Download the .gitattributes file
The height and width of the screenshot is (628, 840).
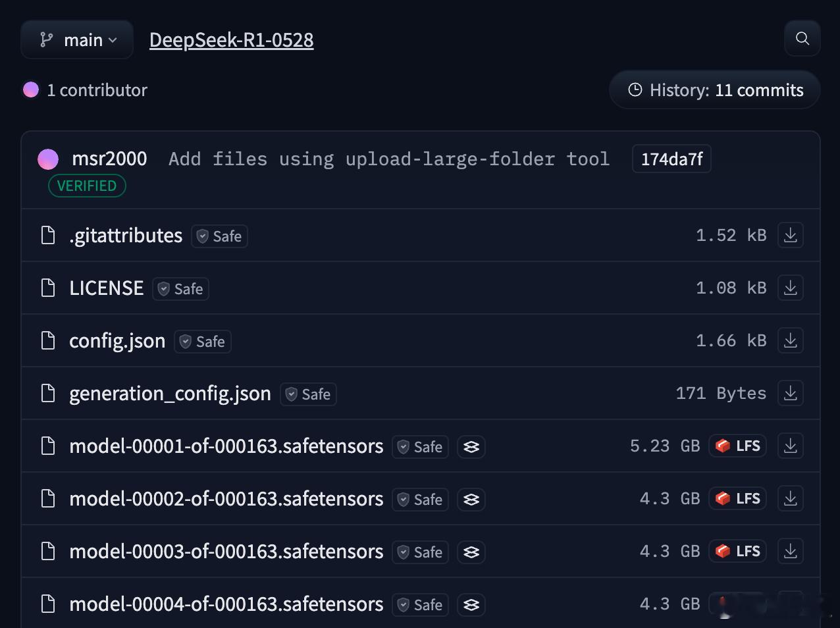(791, 235)
